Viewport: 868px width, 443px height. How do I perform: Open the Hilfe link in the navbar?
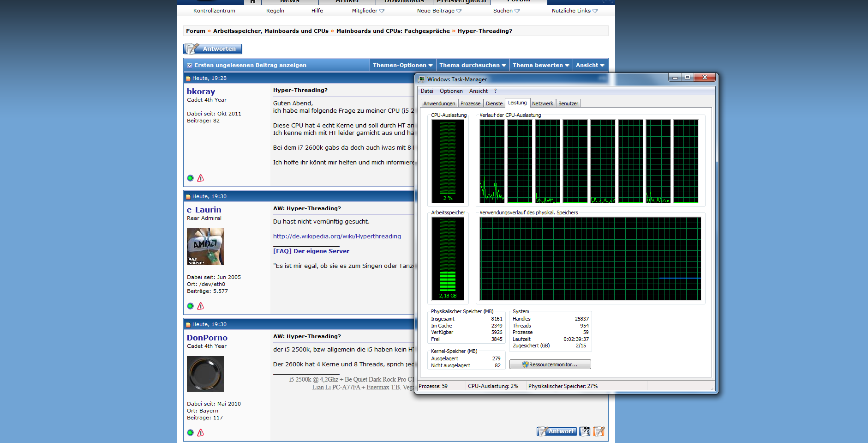click(x=317, y=11)
